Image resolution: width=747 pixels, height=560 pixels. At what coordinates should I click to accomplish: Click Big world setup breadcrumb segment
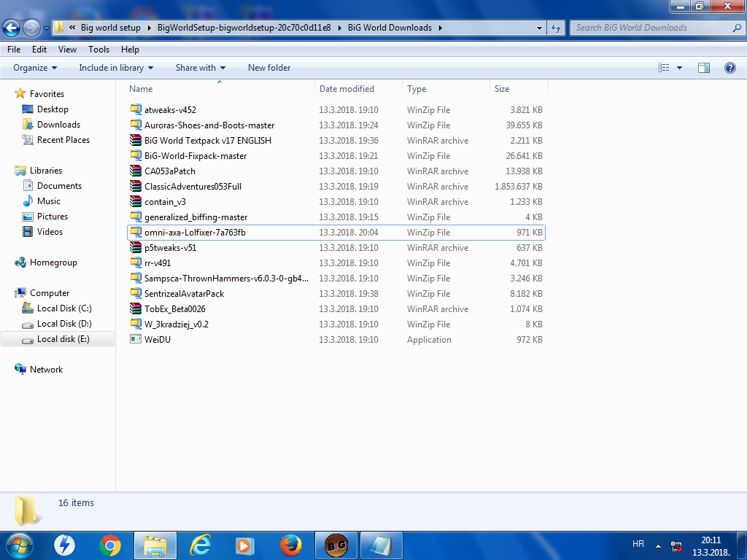(x=111, y=28)
